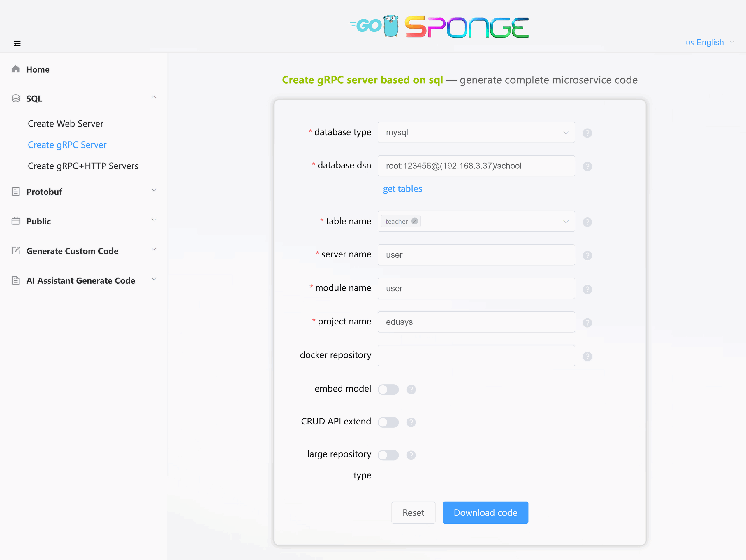
Task: Open Create gRPC+HTTP Servers menu item
Action: pos(83,166)
